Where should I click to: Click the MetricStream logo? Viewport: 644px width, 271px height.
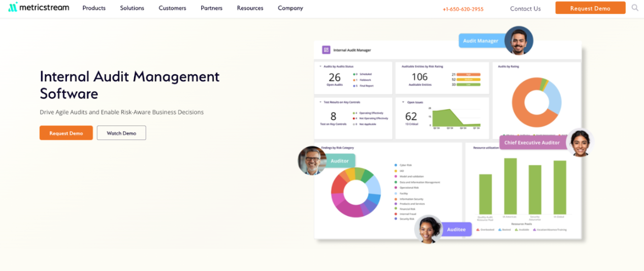pos(39,8)
